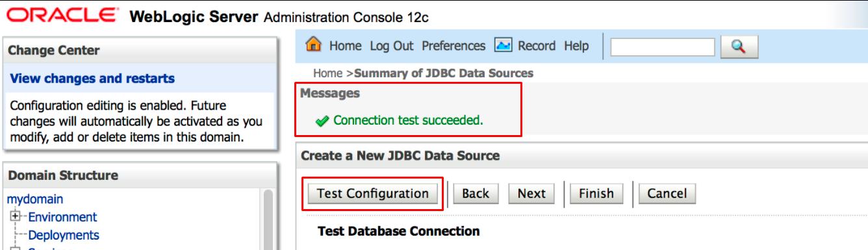Click the Next button

pyautogui.click(x=531, y=194)
